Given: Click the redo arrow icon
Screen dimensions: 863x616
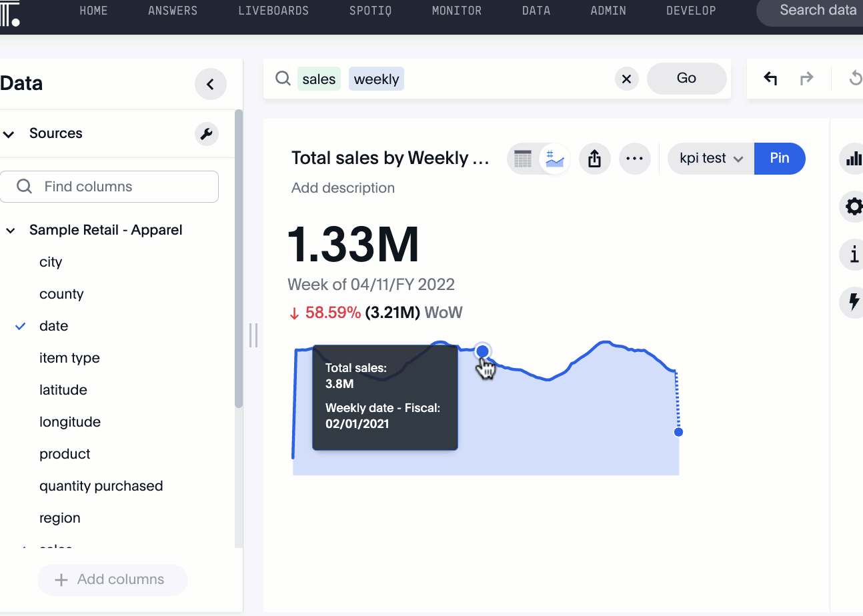Looking at the screenshot, I should coord(806,79).
